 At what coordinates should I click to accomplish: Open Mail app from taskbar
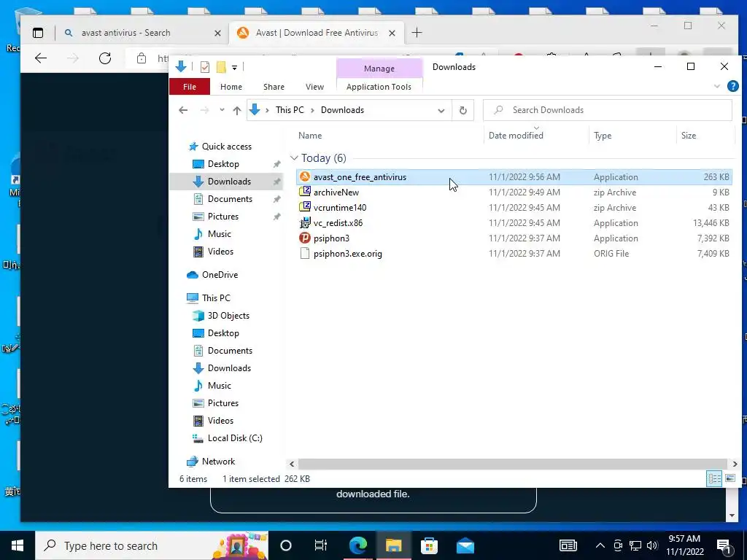pos(465,545)
